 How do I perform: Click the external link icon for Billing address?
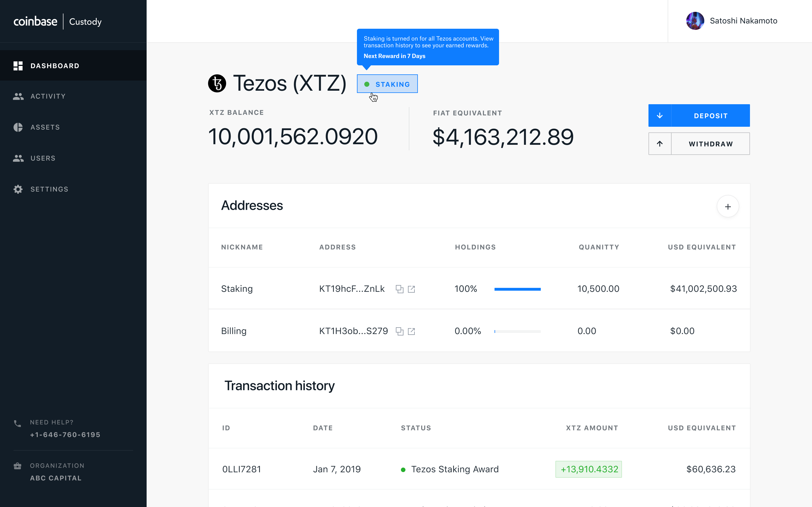point(412,332)
